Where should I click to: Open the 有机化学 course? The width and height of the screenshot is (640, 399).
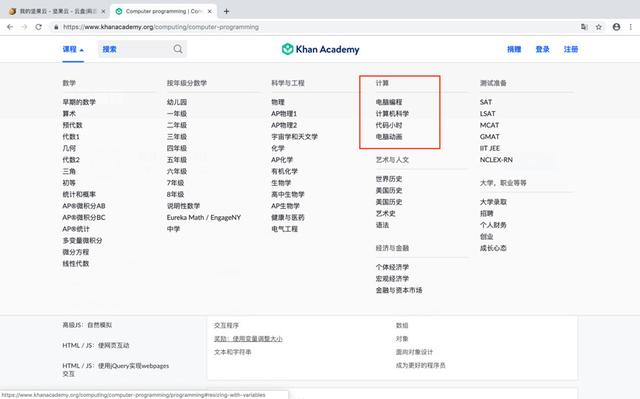tap(284, 171)
